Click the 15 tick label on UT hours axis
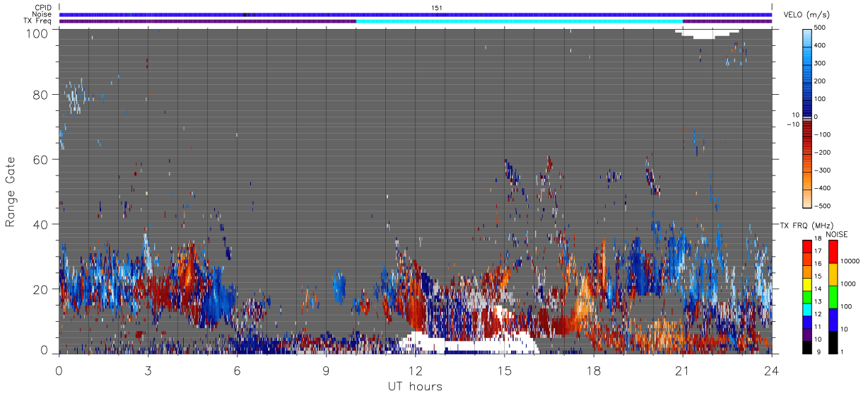868x401 pixels. (x=505, y=370)
